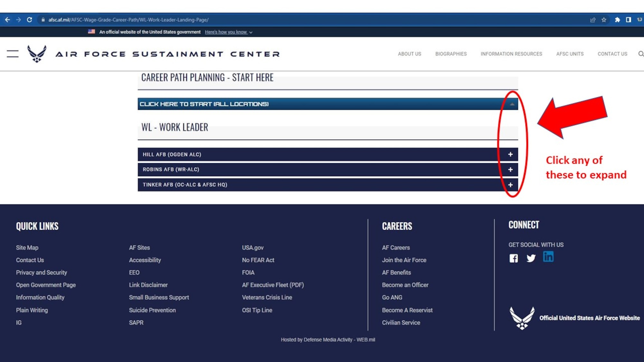Click Air Force Sustainment Center title
644x362 pixels.
(167, 54)
